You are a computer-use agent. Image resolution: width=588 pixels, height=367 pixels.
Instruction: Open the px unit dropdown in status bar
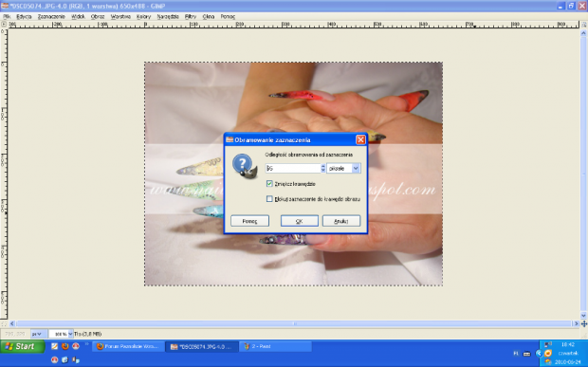click(x=39, y=334)
